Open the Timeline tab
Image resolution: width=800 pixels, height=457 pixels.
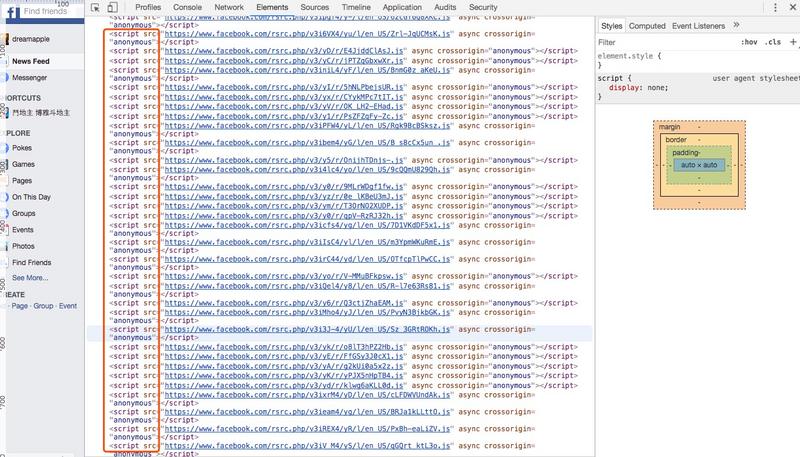[x=356, y=7]
